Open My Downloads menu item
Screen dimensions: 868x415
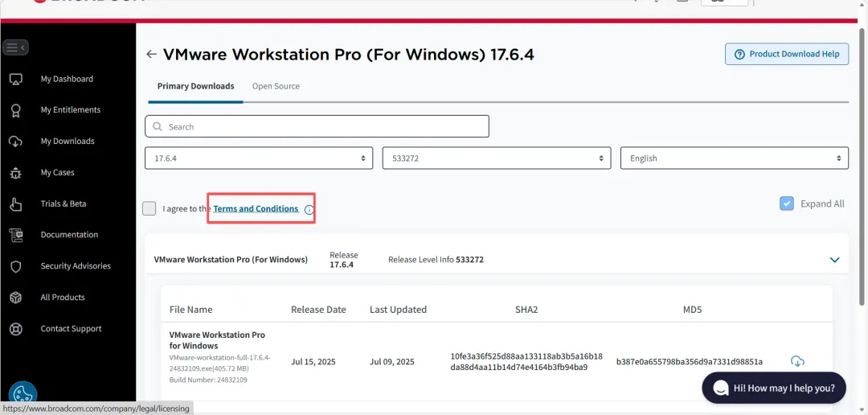pyautogui.click(x=68, y=142)
